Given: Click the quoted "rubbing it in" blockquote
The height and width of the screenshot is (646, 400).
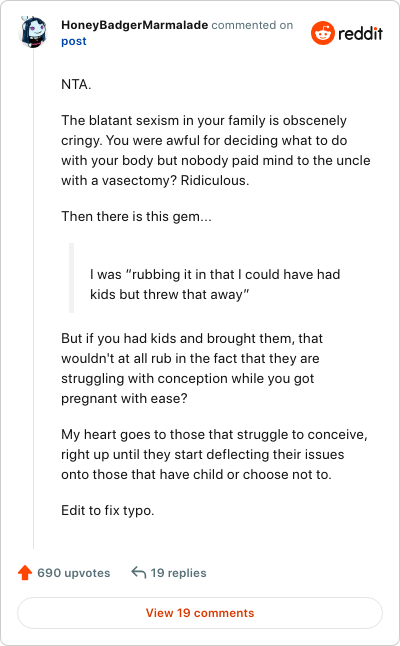Looking at the screenshot, I should 215,284.
